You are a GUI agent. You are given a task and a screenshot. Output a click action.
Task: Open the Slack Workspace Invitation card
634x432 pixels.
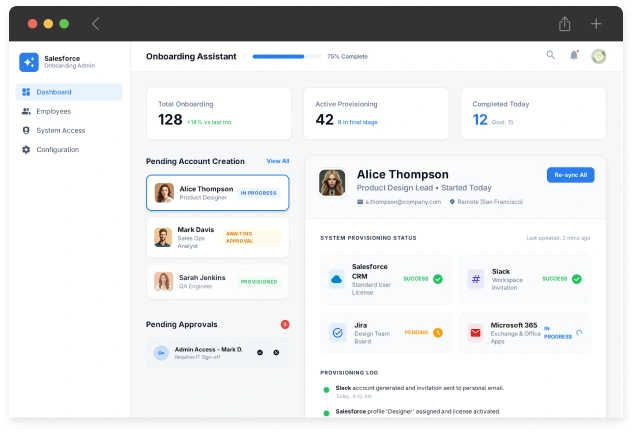coord(525,279)
